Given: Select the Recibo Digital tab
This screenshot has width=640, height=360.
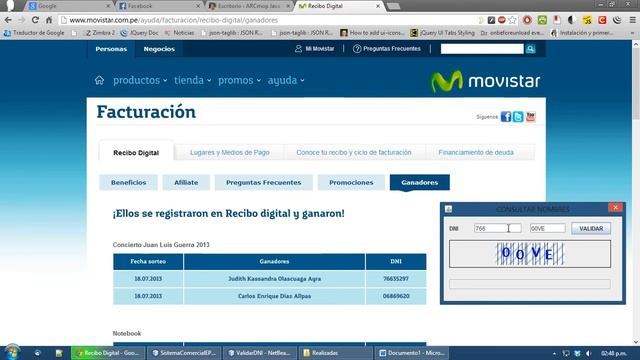Looking at the screenshot, I should click(x=136, y=152).
